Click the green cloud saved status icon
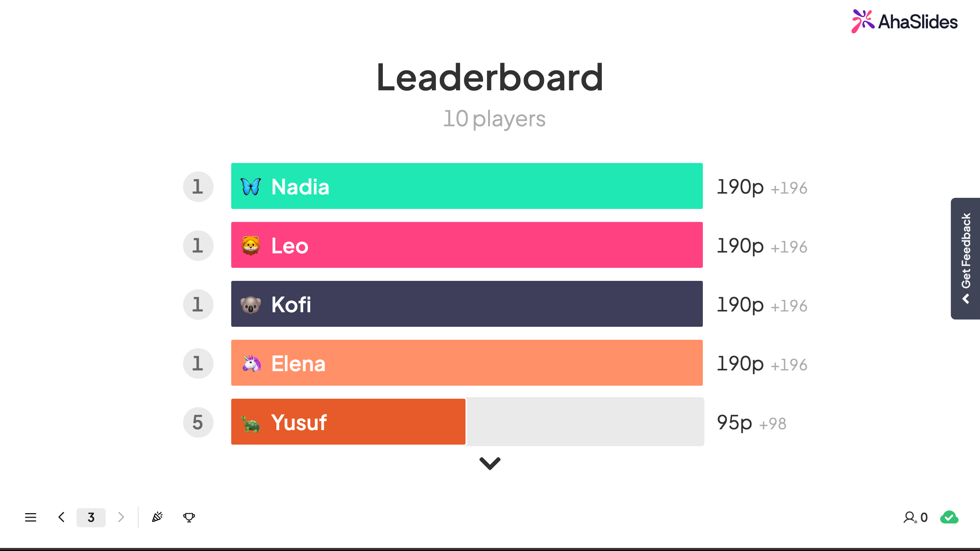 [x=949, y=517]
